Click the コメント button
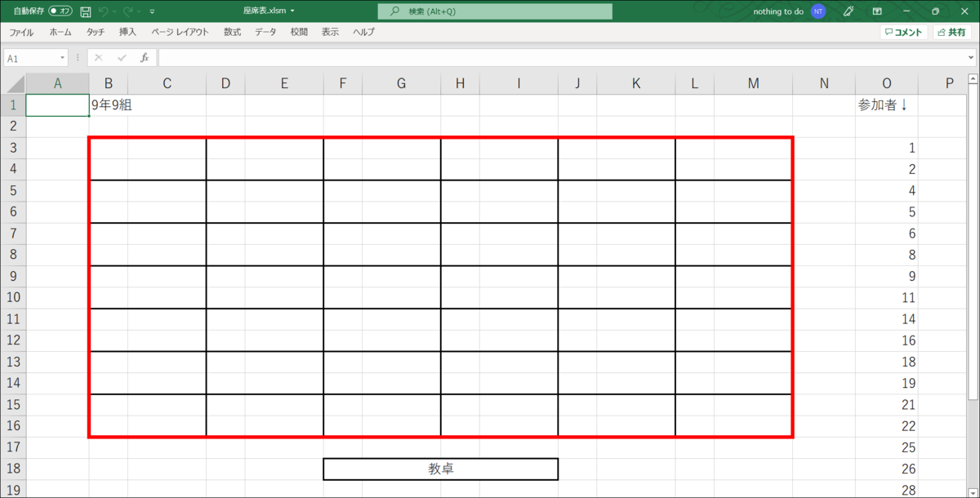This screenshot has height=498, width=980. (x=903, y=33)
